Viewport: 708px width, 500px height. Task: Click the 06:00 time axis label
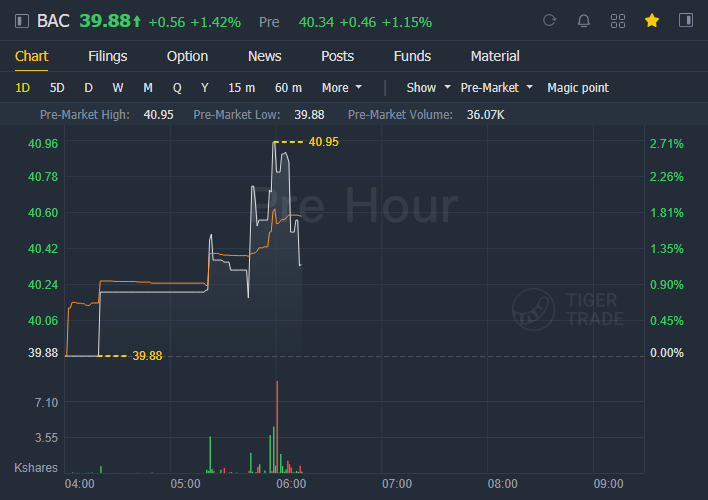[x=291, y=484]
